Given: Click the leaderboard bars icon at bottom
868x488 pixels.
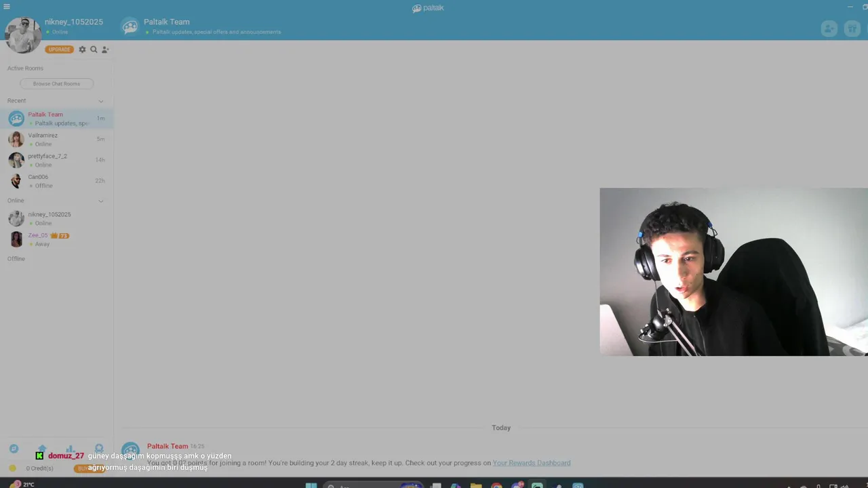Looking at the screenshot, I should click(71, 449).
